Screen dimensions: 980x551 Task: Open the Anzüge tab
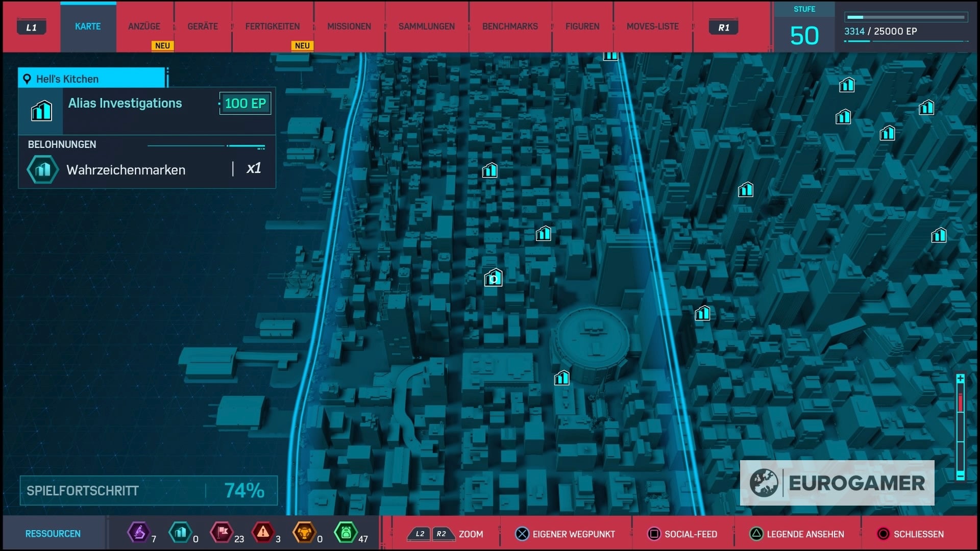click(144, 27)
